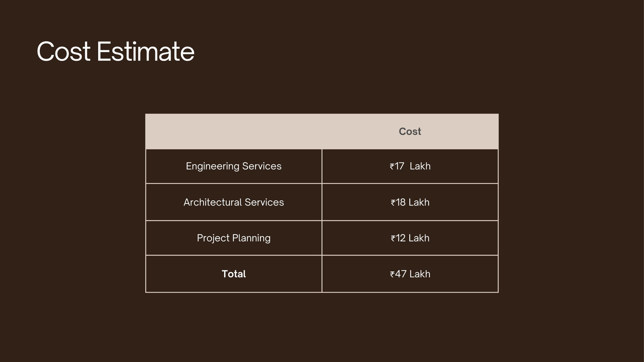Click the word Engineering in table

(x=213, y=167)
